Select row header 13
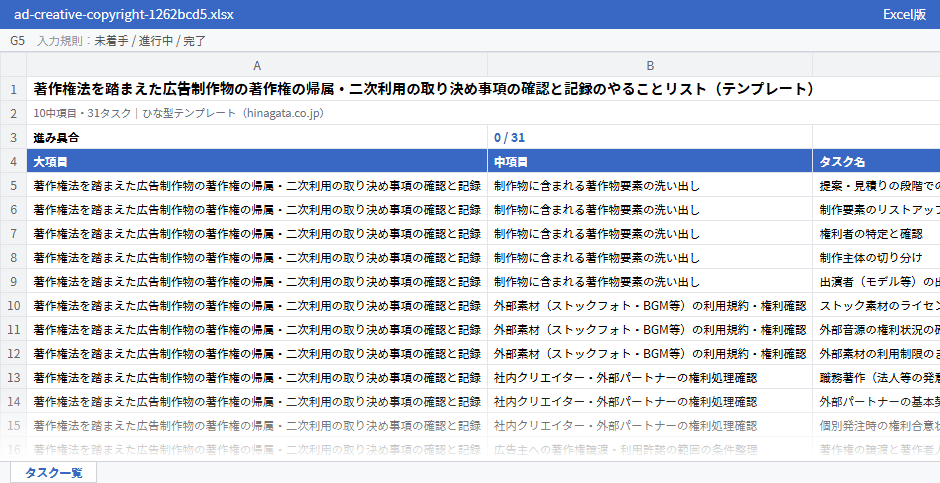Screen dimensions: 940x483 point(13,377)
